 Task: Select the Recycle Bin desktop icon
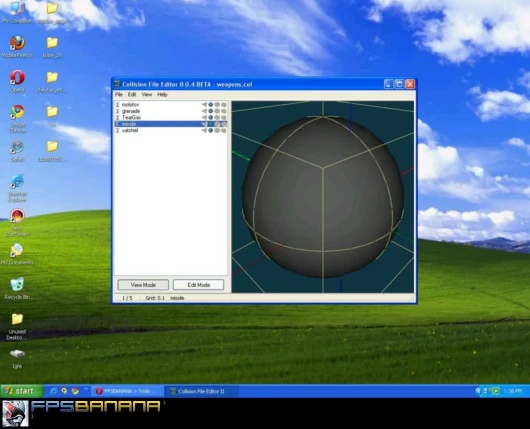coord(17,289)
